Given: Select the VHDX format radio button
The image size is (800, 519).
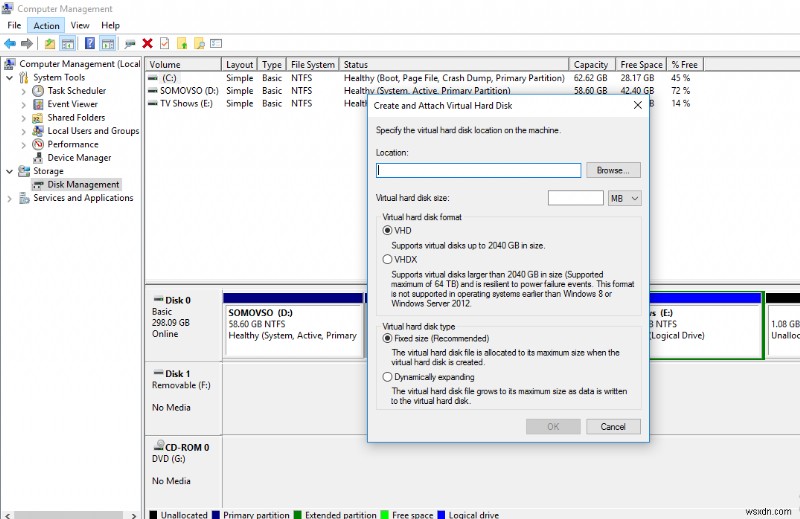Looking at the screenshot, I should coord(387,259).
